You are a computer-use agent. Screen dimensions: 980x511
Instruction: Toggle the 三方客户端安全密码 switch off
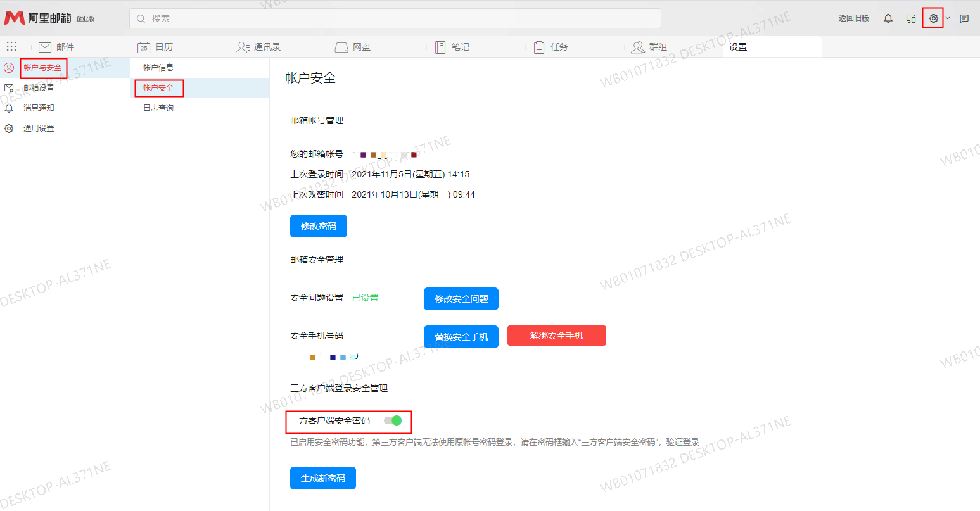(393, 420)
